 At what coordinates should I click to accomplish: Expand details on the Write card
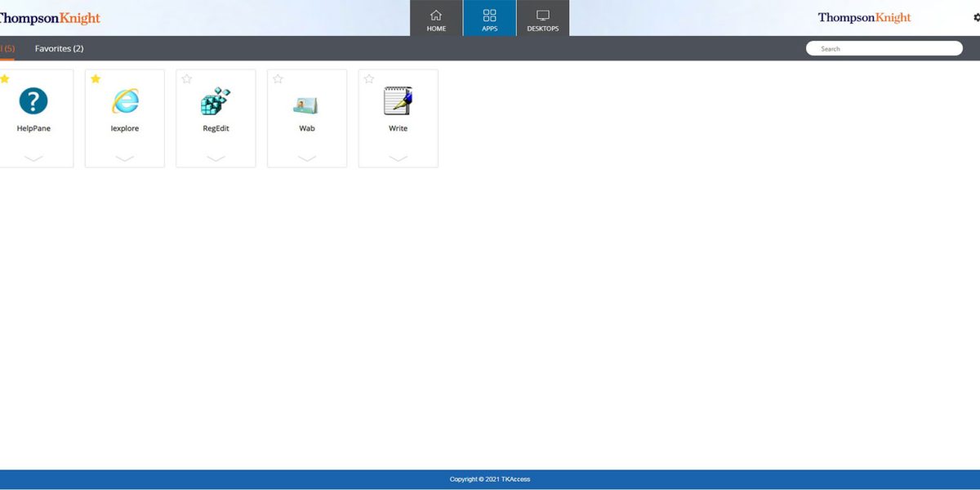pyautogui.click(x=398, y=156)
